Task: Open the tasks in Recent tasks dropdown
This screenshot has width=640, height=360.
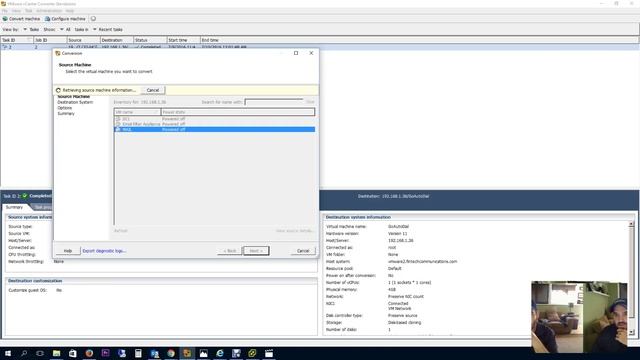Action: tap(95, 29)
